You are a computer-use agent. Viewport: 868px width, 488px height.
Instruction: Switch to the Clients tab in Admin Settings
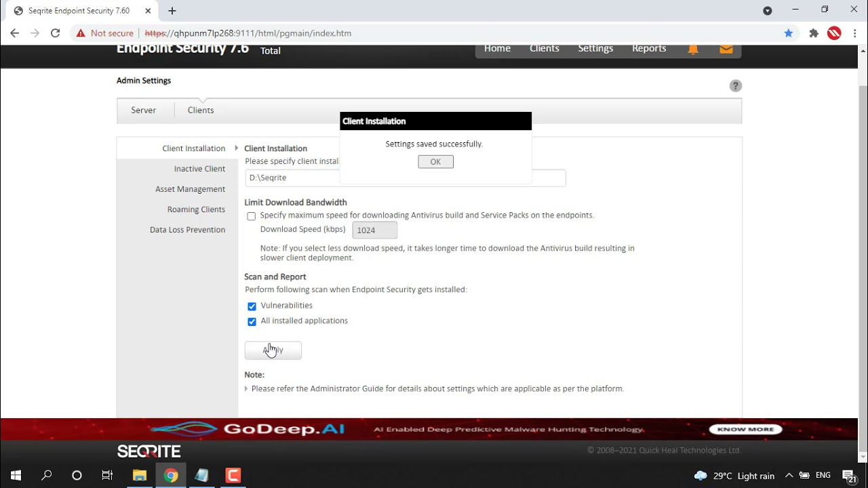pyautogui.click(x=201, y=110)
